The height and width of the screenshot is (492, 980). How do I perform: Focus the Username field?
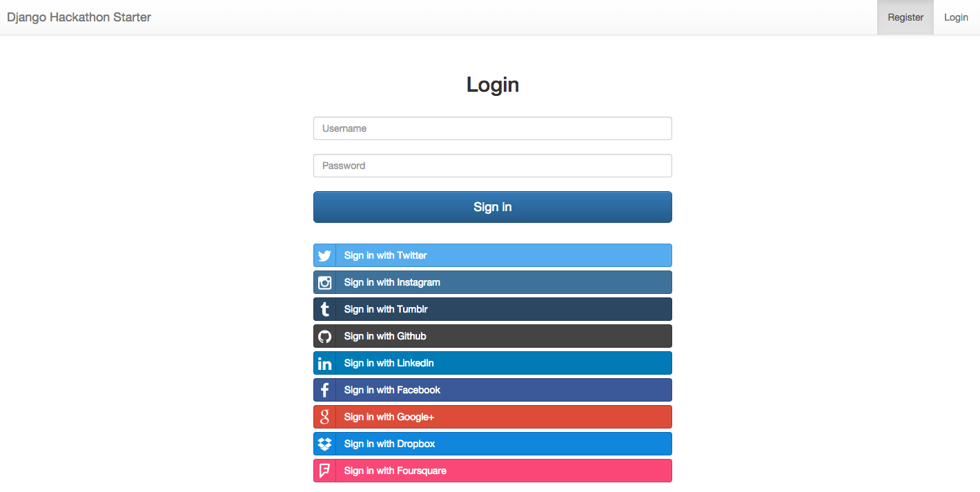tap(493, 128)
